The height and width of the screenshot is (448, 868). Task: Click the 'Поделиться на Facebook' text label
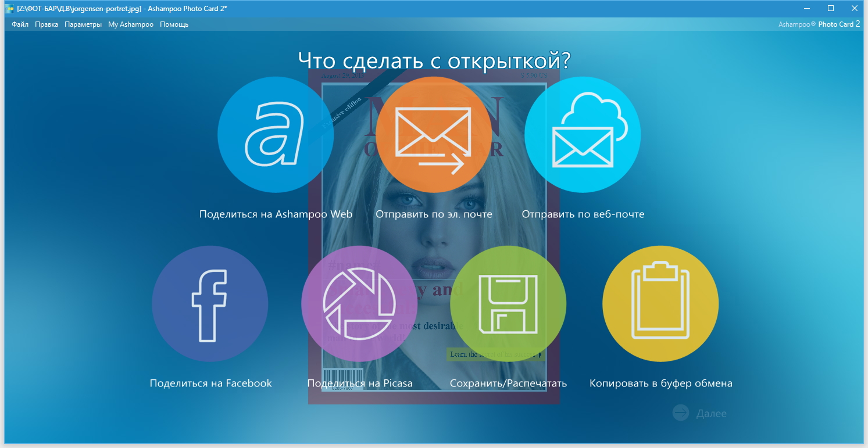tap(210, 384)
